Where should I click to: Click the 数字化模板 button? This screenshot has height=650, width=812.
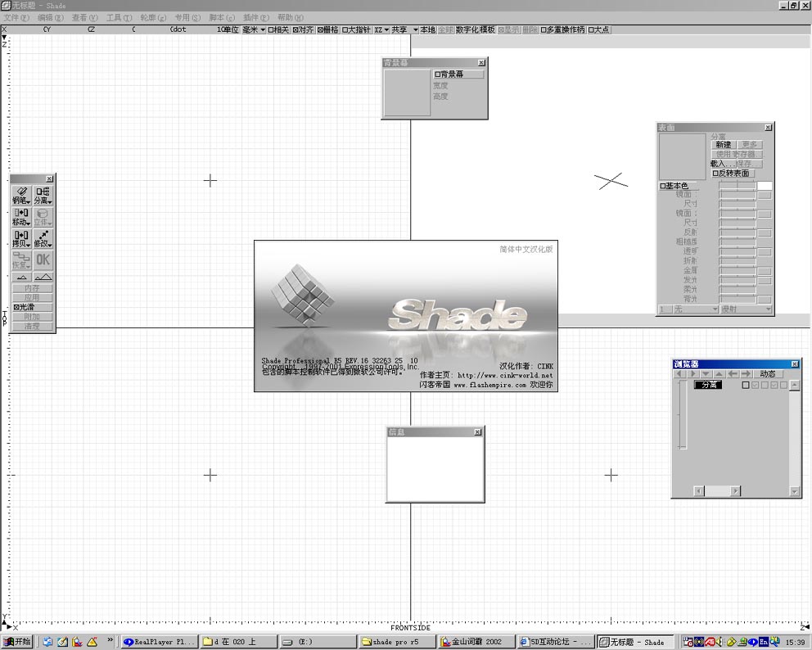476,30
